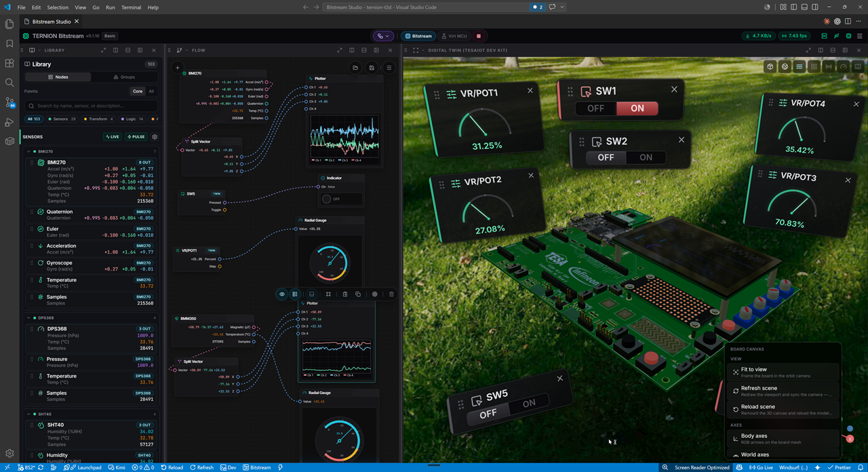The width and height of the screenshot is (868, 472).
Task: Switch to the Groups tab in Library
Action: (124, 77)
